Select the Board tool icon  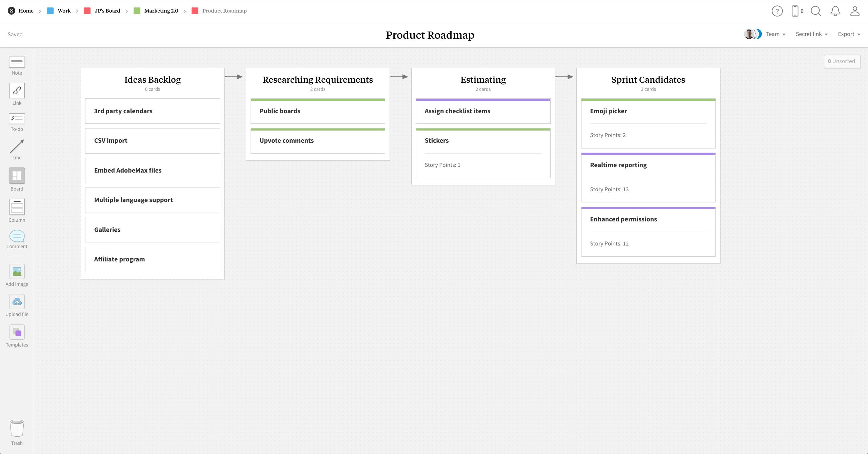(x=17, y=176)
